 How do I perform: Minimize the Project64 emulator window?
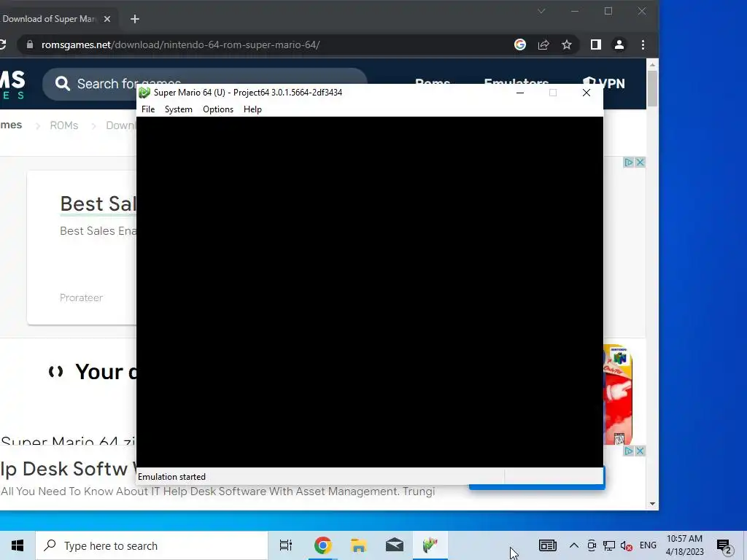[x=520, y=93]
